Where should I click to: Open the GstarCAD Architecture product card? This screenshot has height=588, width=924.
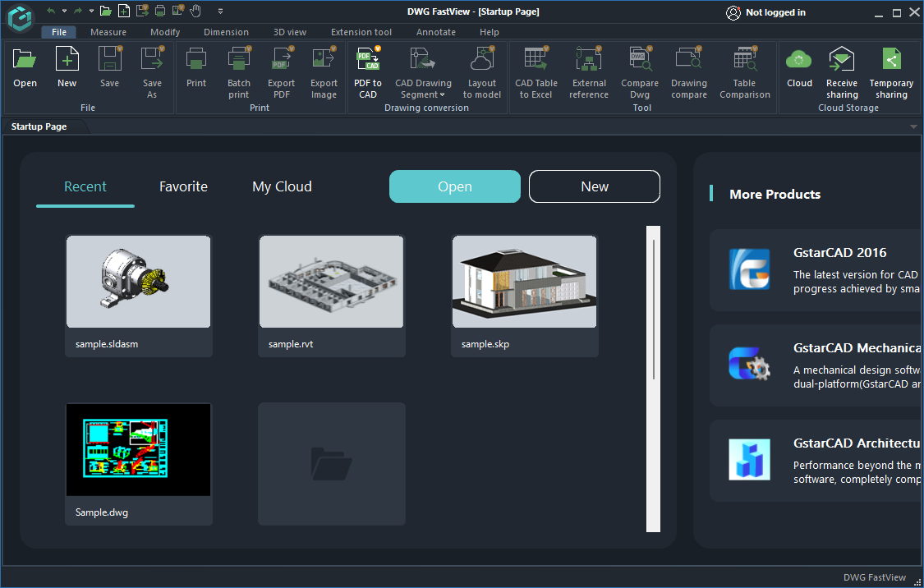click(x=816, y=461)
